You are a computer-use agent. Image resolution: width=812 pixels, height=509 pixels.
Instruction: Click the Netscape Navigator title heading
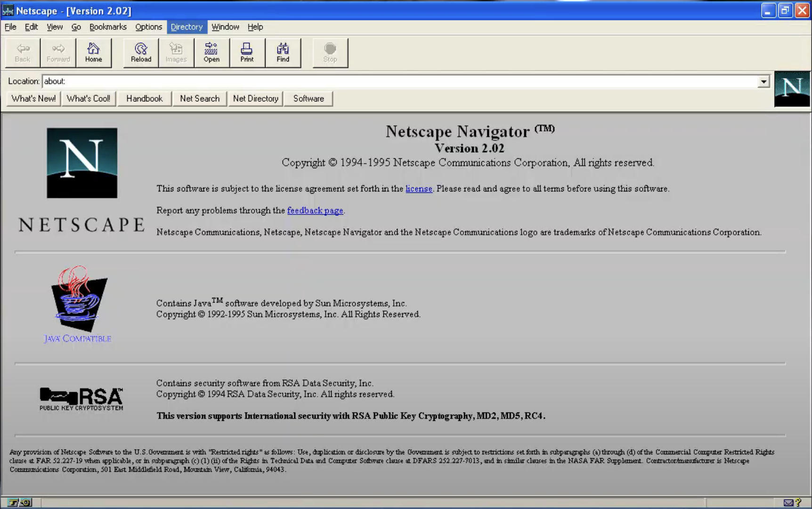[470, 131]
